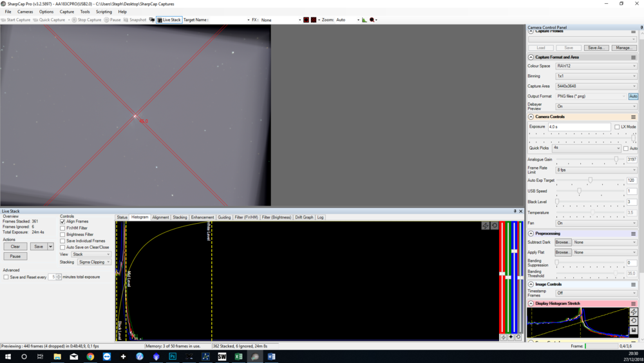Image resolution: width=644 pixels, height=363 pixels.
Task: Enable the Auto checkbox beside Quick Picks
Action: [625, 148]
